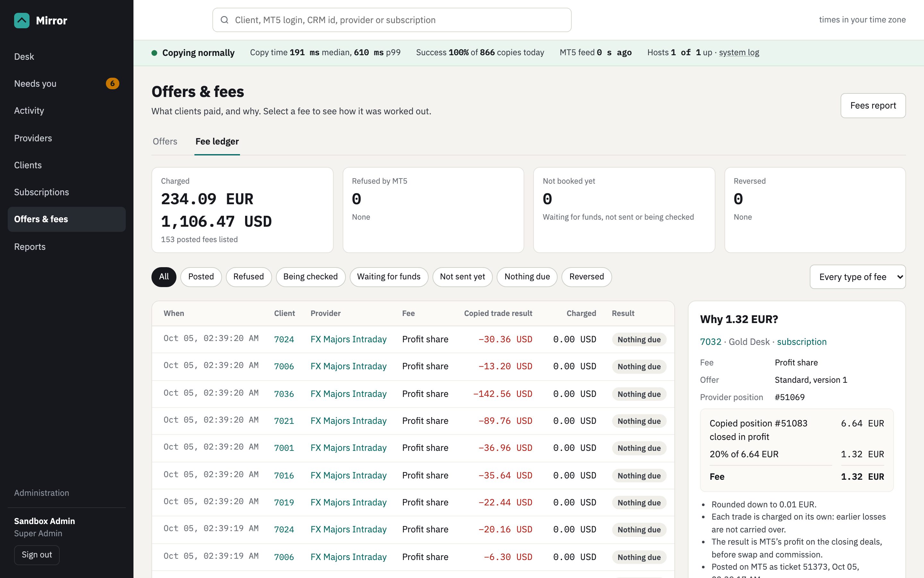Open client 7032 in the detail panel
Viewport: 924px width, 578px height.
tap(711, 342)
